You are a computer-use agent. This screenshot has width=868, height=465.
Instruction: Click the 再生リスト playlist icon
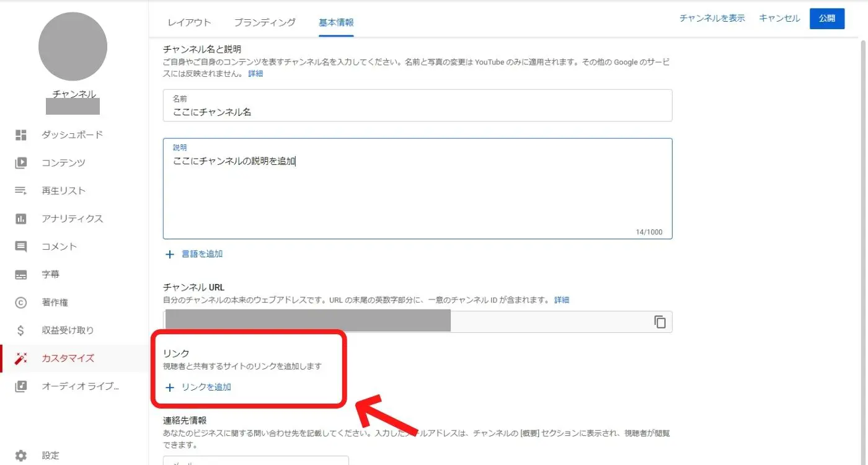pyautogui.click(x=21, y=190)
